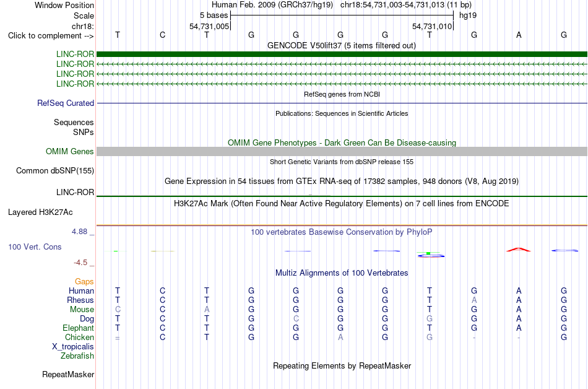Click the chr18:54,731,003-54,731,013 position text
This screenshot has height=389, width=588.
(406, 5)
